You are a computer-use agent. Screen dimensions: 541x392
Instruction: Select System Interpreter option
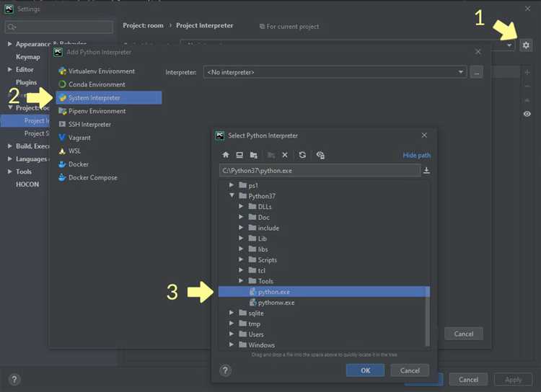(x=109, y=98)
